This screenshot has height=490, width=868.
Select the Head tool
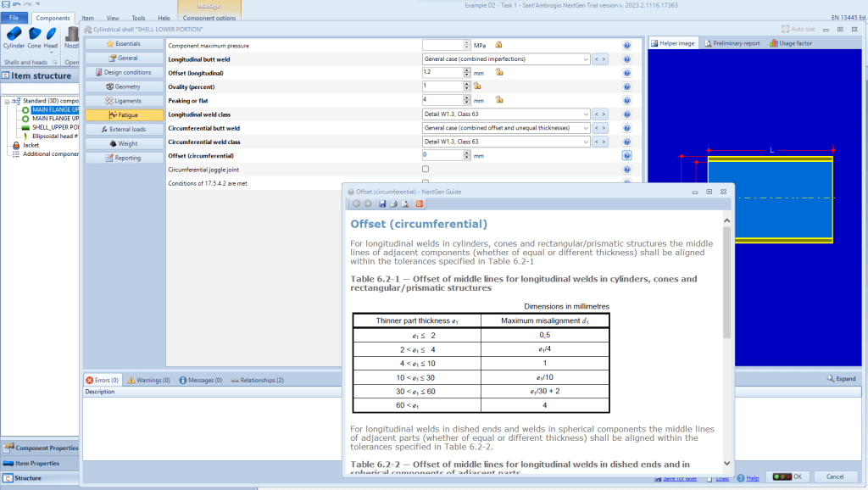click(x=53, y=37)
